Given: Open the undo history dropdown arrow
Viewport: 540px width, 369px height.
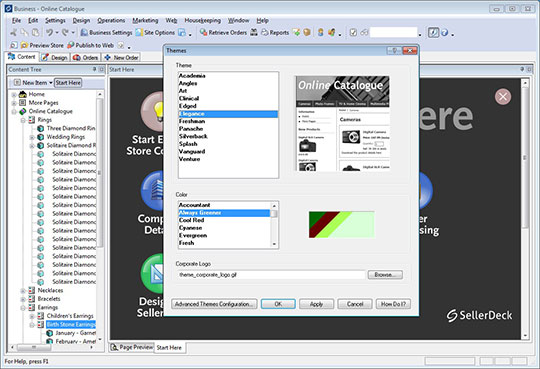Looking at the screenshot, I should (57, 33).
